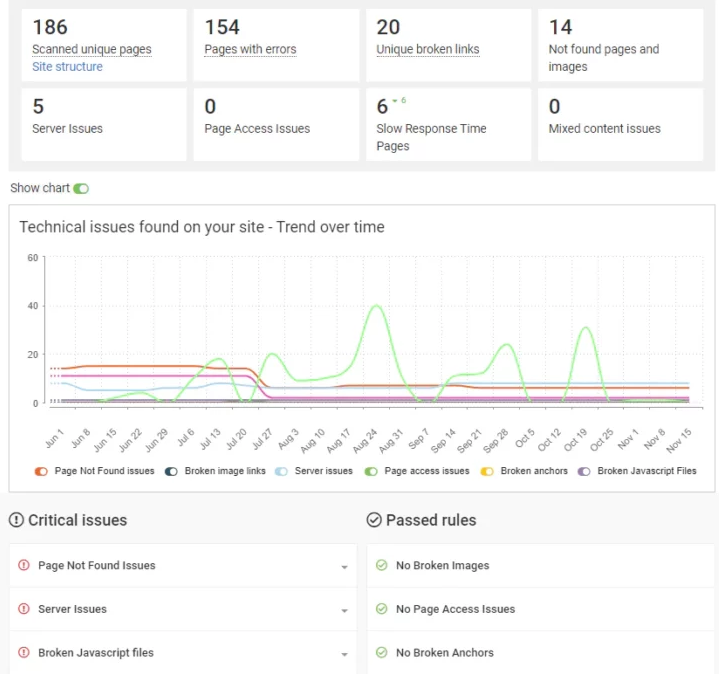719x674 pixels.
Task: Toggle Page Not Found issues legend series
Action: [41, 471]
